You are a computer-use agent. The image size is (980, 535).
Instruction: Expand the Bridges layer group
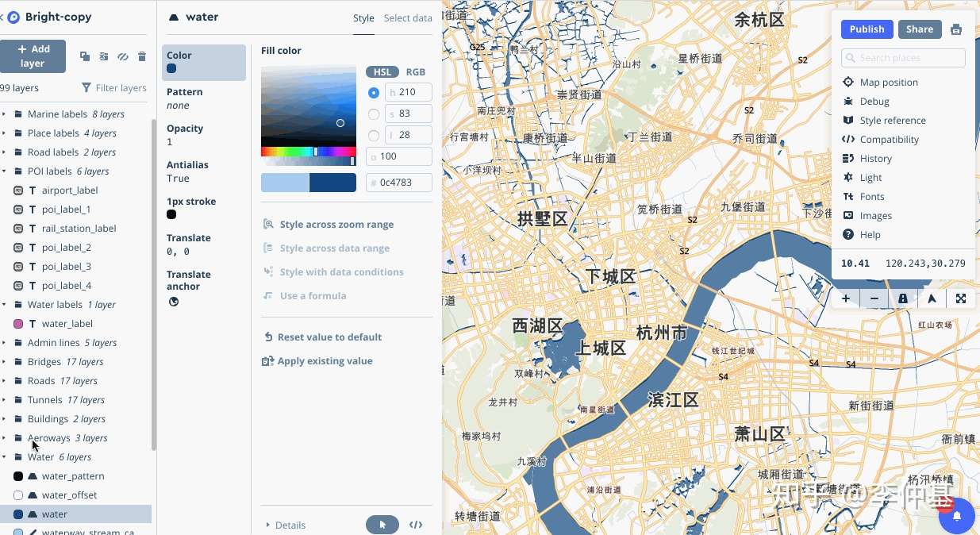click(x=6, y=361)
